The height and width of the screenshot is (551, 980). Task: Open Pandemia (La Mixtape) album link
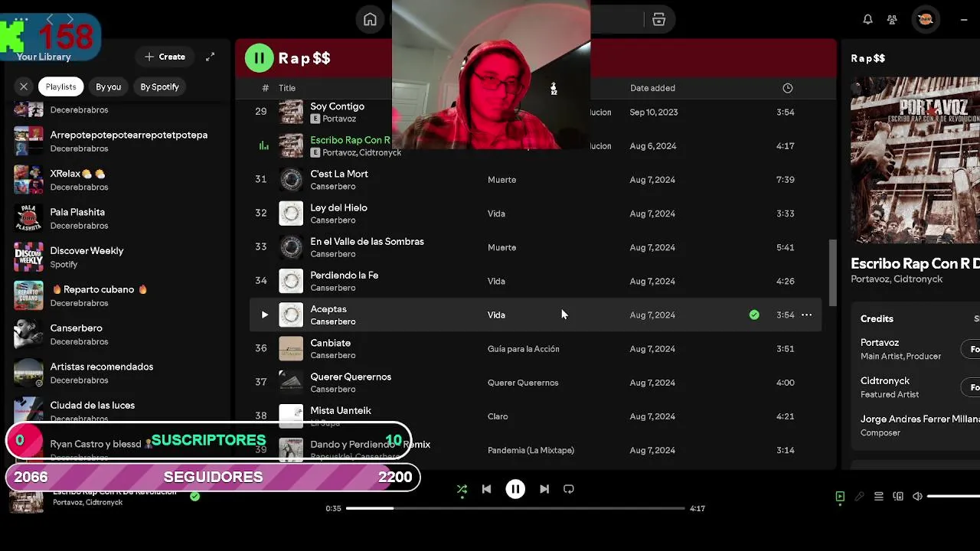(531, 450)
